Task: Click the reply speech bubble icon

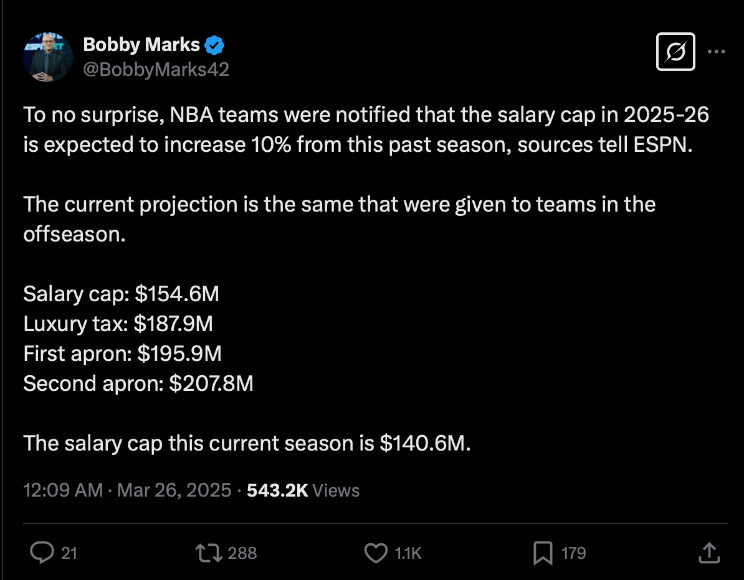Action: coord(42,552)
